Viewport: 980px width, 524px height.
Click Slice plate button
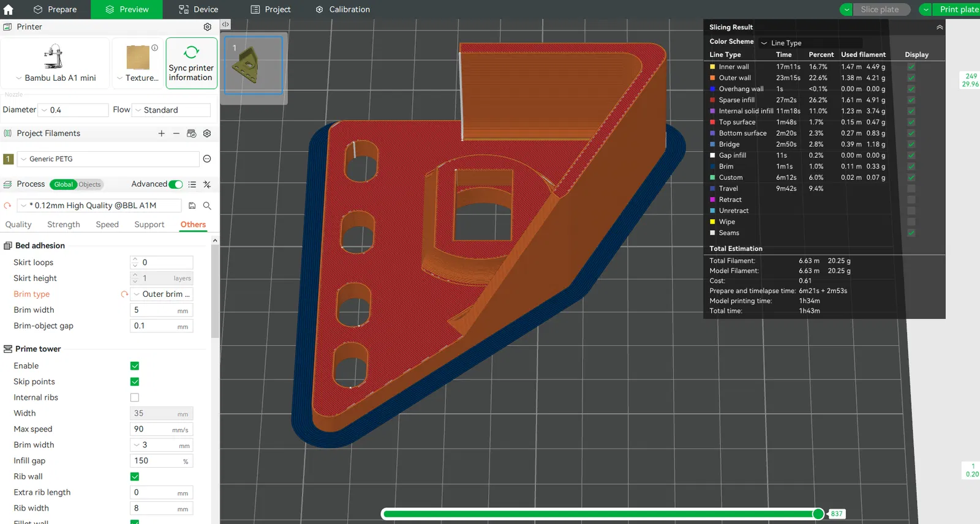coord(880,9)
